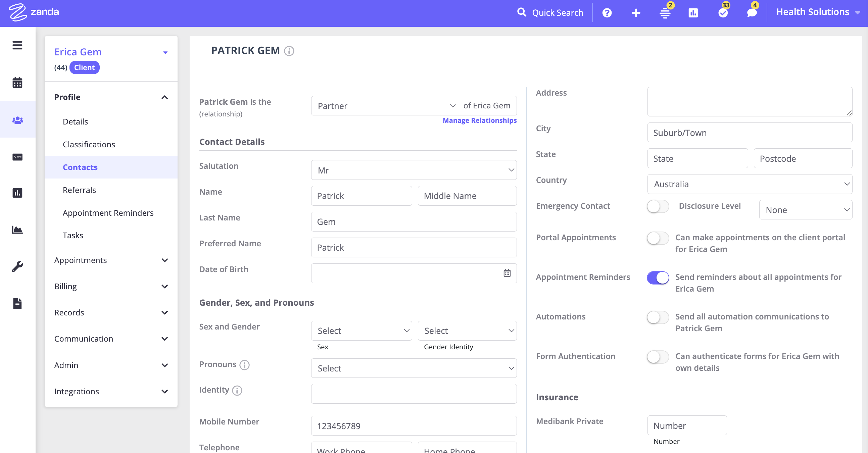Open the Partner relationship dropdown
This screenshot has width=868, height=453.
[x=386, y=106]
